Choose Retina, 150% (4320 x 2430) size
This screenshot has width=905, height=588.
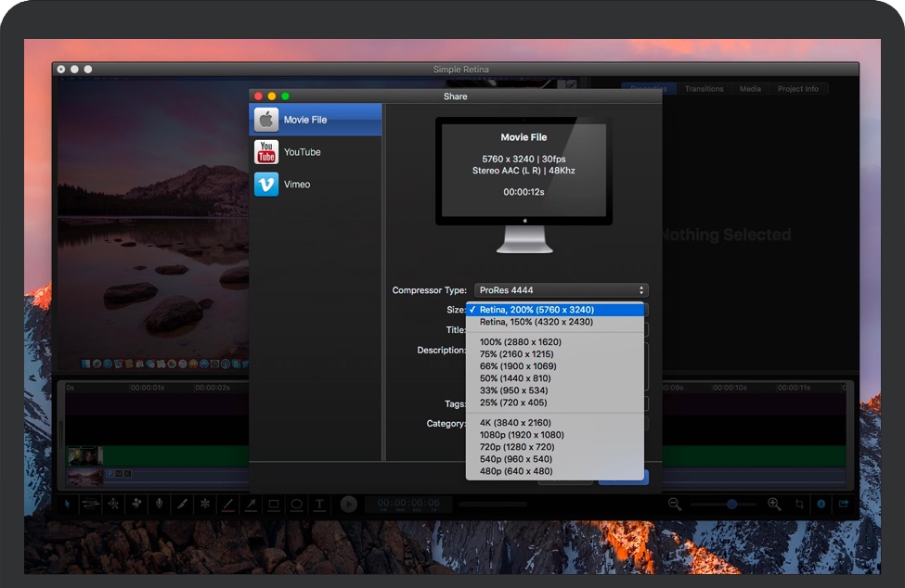[x=536, y=322]
